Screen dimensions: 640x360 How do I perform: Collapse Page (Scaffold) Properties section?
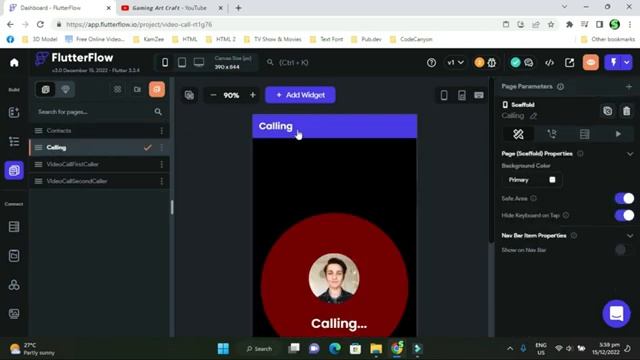[x=630, y=154]
